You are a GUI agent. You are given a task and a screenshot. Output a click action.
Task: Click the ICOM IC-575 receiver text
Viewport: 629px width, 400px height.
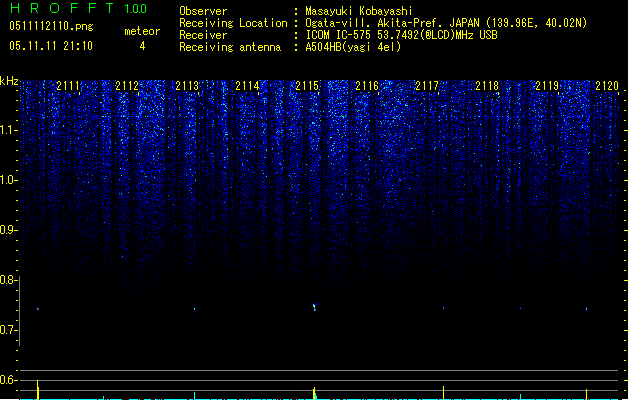(401, 35)
